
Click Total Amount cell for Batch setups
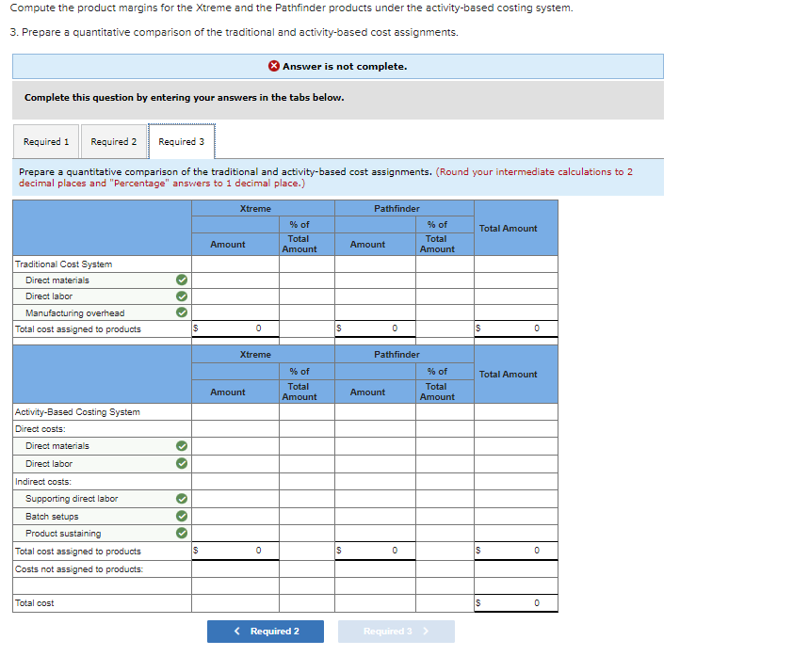tap(516, 517)
